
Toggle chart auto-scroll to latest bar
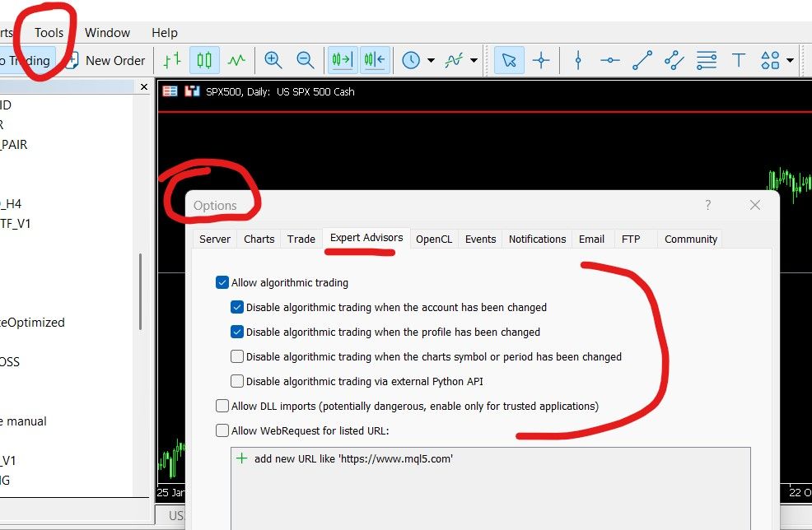pyautogui.click(x=343, y=61)
